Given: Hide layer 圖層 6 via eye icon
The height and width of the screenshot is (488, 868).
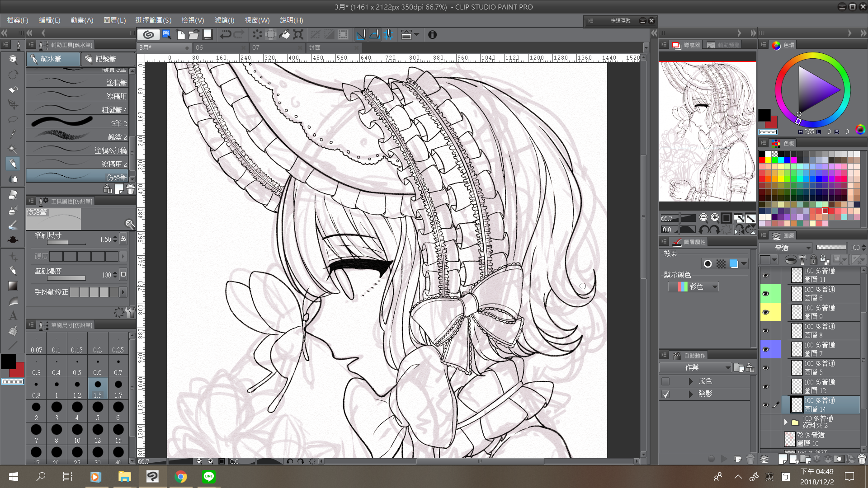Looking at the screenshot, I should [765, 294].
